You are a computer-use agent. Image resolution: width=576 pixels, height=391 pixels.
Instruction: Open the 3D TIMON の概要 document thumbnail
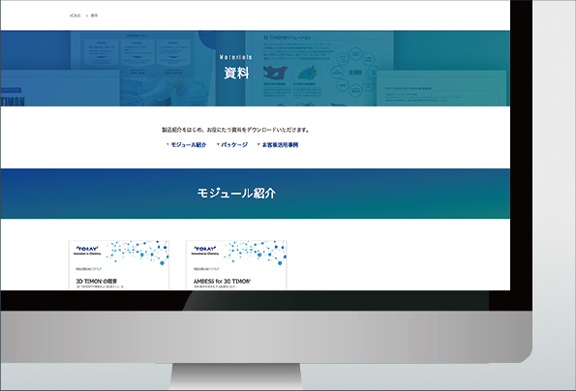click(x=119, y=265)
